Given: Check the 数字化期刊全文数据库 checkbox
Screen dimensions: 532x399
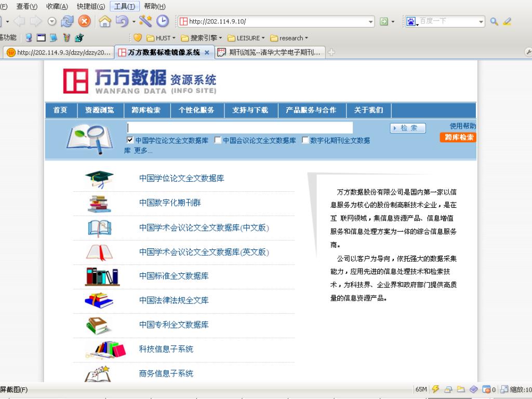Looking at the screenshot, I should [x=305, y=140].
